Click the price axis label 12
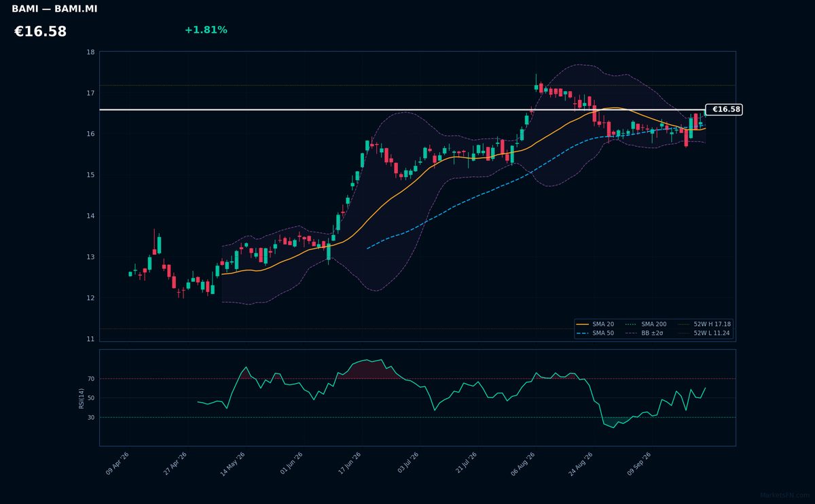The width and height of the screenshot is (815, 504). pos(91,298)
